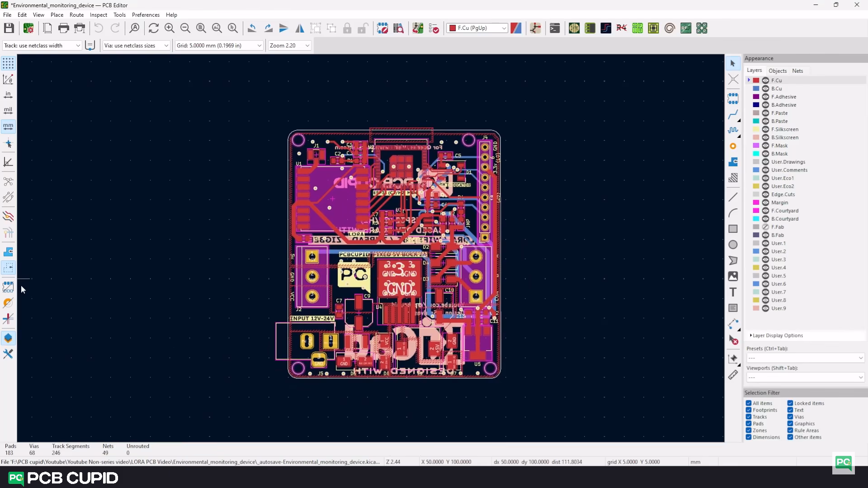868x488 pixels.
Task: Switch to the Objects tab
Action: pyautogui.click(x=777, y=71)
